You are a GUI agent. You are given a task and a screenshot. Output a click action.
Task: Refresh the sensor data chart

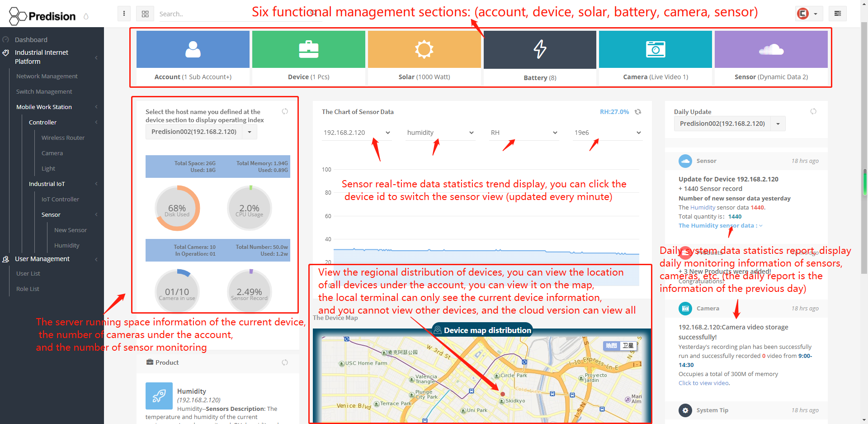click(638, 112)
